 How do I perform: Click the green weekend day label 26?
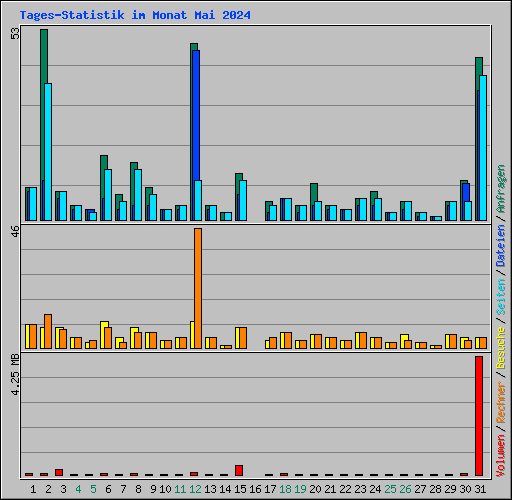point(405,489)
